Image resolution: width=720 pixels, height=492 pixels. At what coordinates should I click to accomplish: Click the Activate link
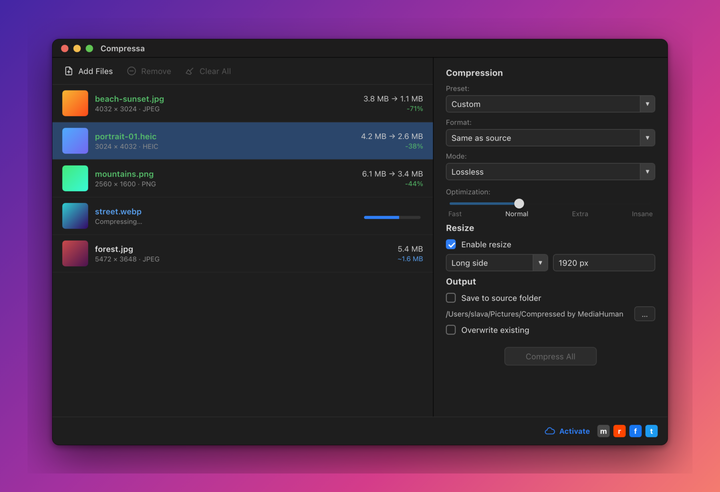click(574, 431)
